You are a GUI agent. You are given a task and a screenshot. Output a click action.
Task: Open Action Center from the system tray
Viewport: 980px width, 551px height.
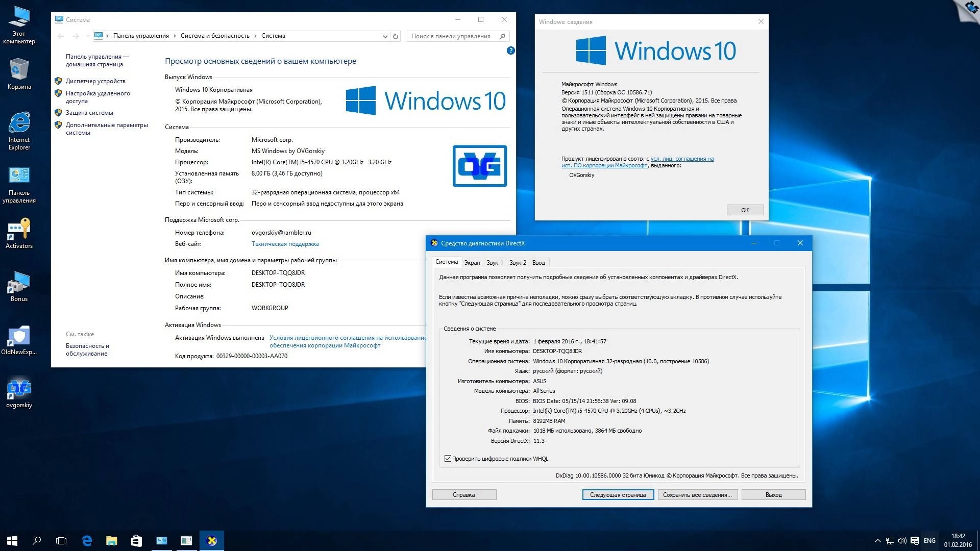[914, 540]
